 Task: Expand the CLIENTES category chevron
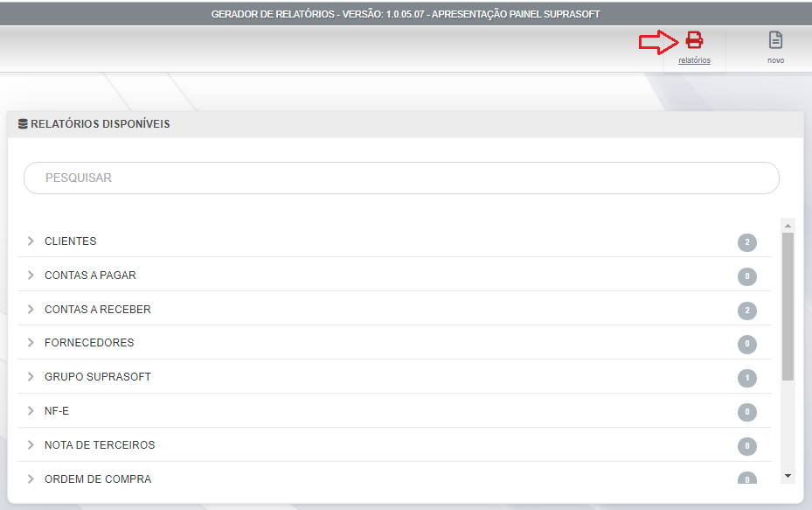coord(31,241)
